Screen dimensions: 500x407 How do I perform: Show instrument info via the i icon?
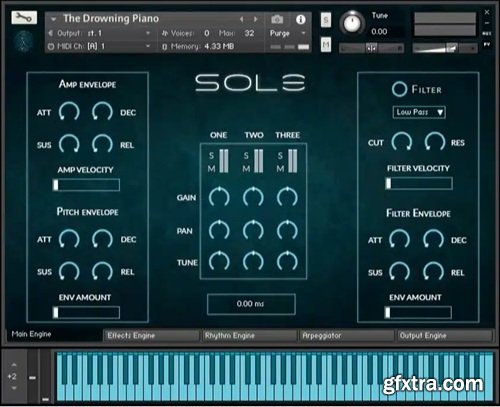coord(301,19)
